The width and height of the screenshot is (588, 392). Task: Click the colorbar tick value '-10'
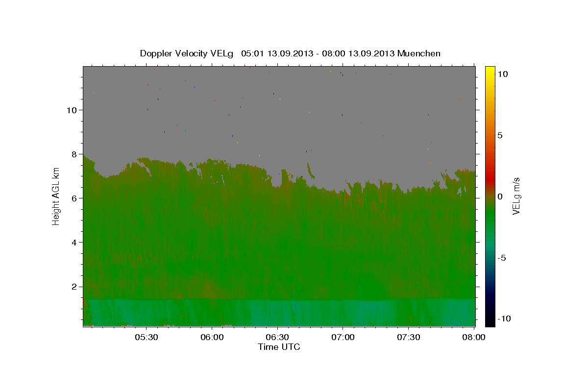coord(504,318)
